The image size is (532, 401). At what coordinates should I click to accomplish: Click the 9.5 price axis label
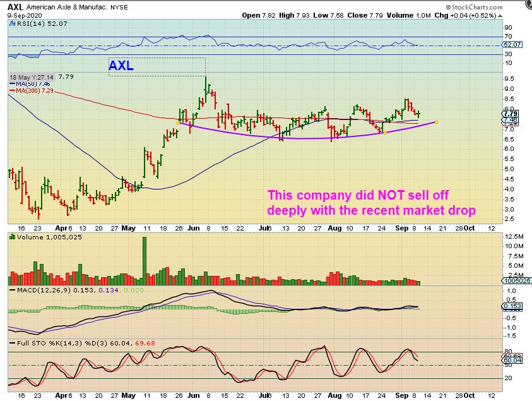click(x=509, y=79)
